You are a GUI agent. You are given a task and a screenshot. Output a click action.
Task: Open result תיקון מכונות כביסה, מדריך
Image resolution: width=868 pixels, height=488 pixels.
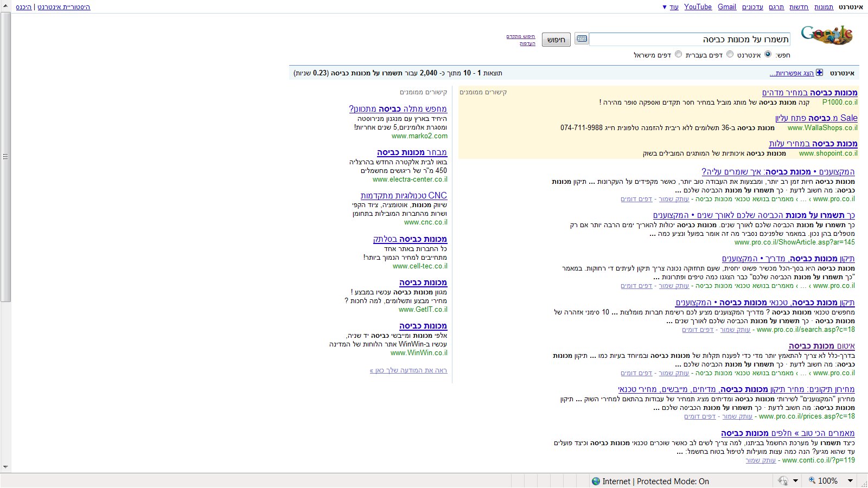[x=788, y=259]
